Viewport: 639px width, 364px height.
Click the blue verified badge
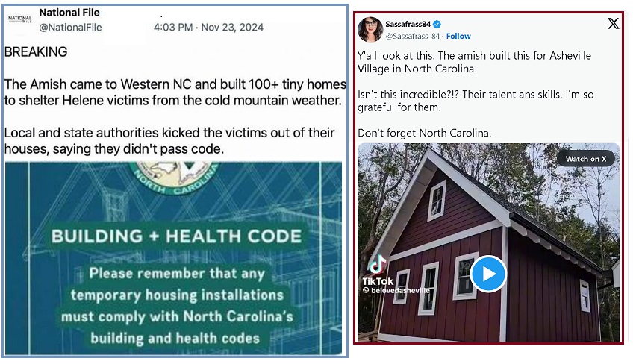point(437,25)
